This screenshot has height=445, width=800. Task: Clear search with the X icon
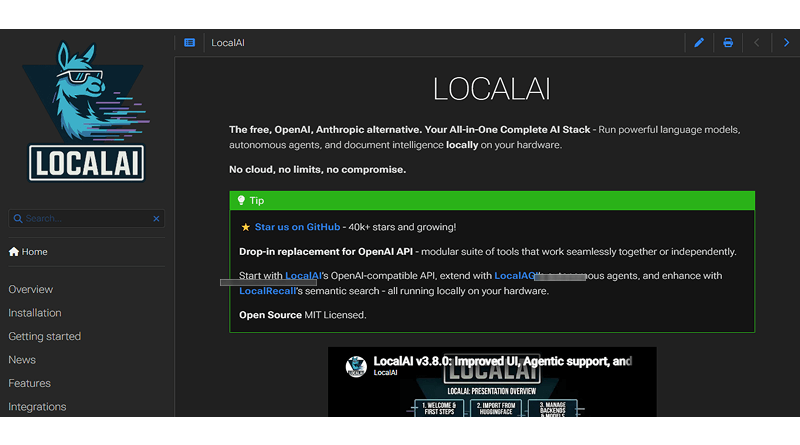[x=156, y=218]
